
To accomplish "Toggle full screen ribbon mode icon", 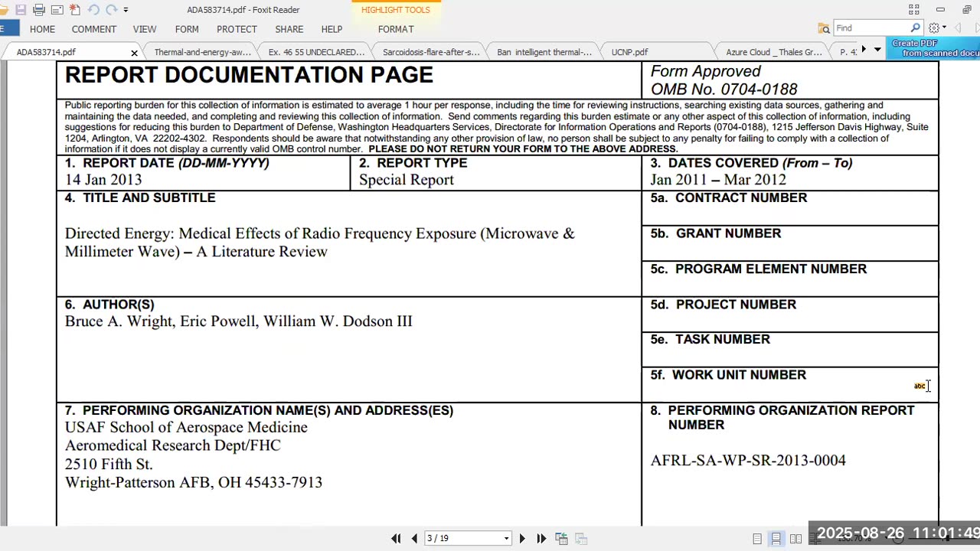I will (913, 10).
